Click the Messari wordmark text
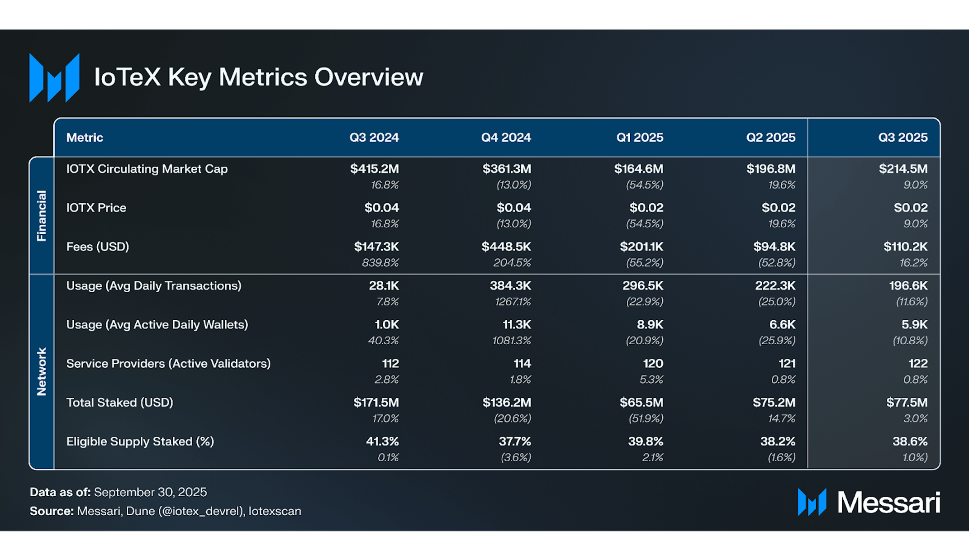 pyautogui.click(x=888, y=503)
